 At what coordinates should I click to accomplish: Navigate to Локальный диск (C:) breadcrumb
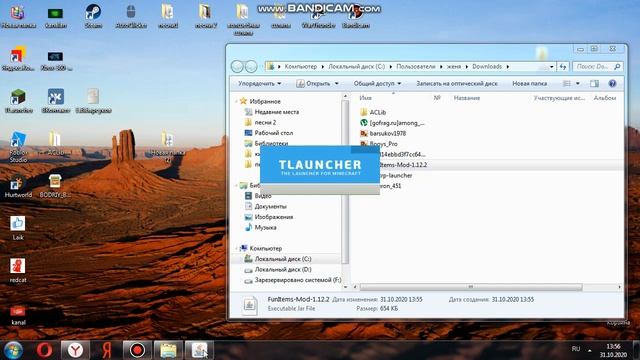(356, 67)
